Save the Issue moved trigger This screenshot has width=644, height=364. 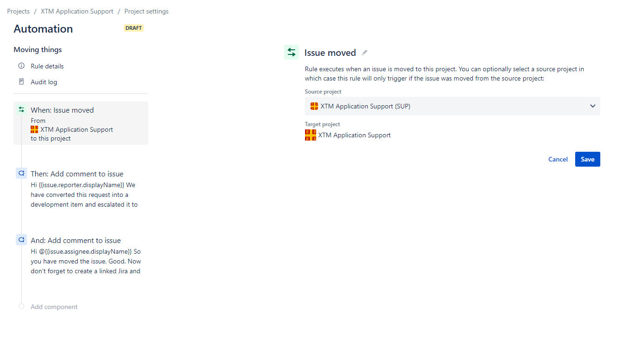point(588,159)
